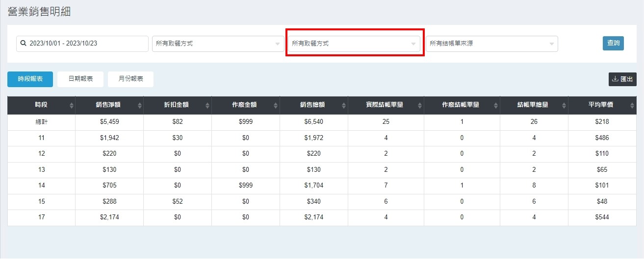Open the first 所有取餐方式 dropdown
The height and width of the screenshot is (259, 644).
tap(217, 44)
